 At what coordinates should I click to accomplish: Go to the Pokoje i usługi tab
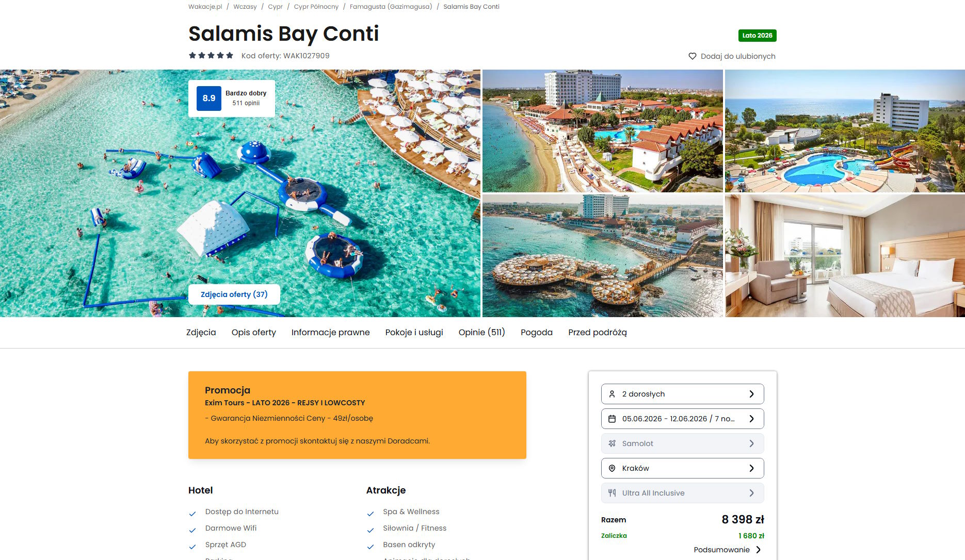coord(414,333)
